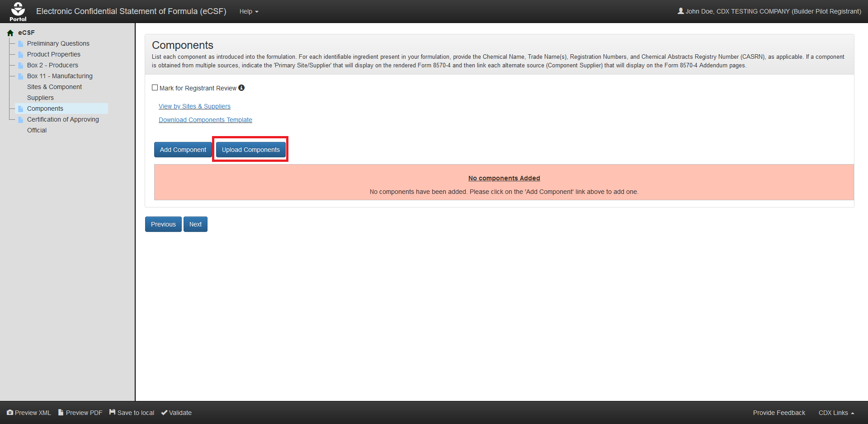868x424 pixels.
Task: Click the Box 2 - Producers page icon
Action: pos(21,66)
